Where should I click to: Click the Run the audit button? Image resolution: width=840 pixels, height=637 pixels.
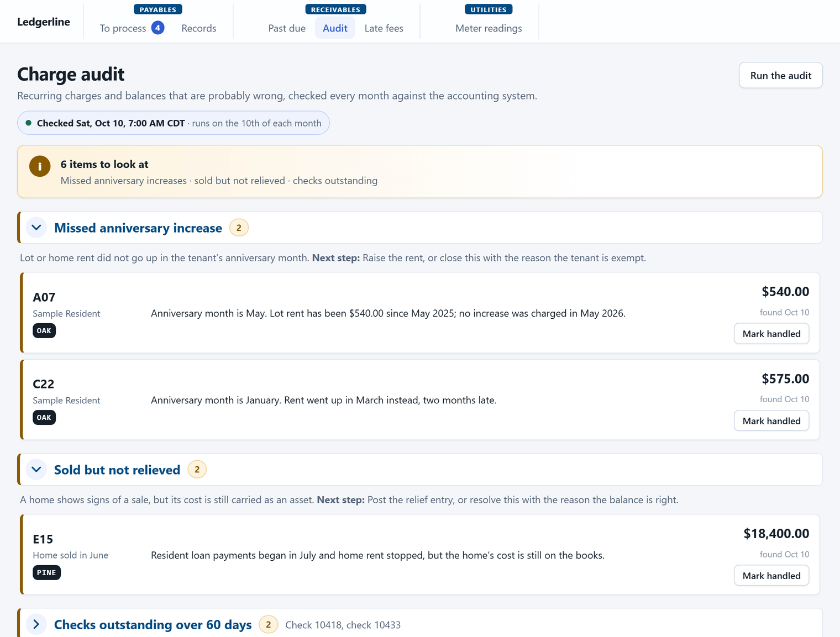pos(780,75)
